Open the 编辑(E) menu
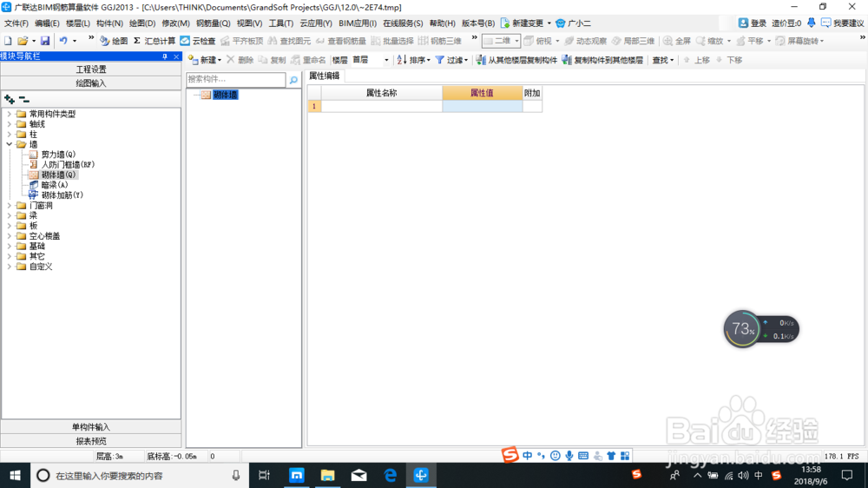 pyautogui.click(x=47, y=23)
